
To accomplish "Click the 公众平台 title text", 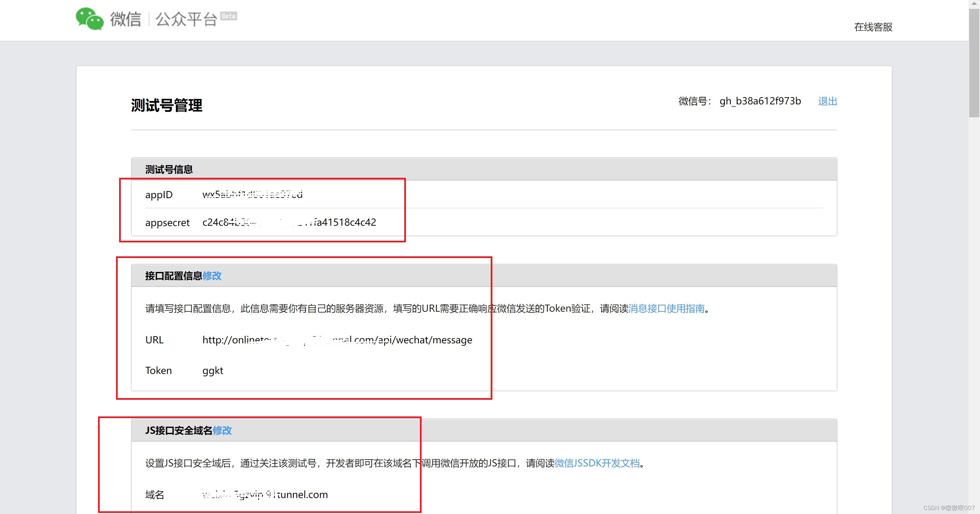I will coord(186,19).
